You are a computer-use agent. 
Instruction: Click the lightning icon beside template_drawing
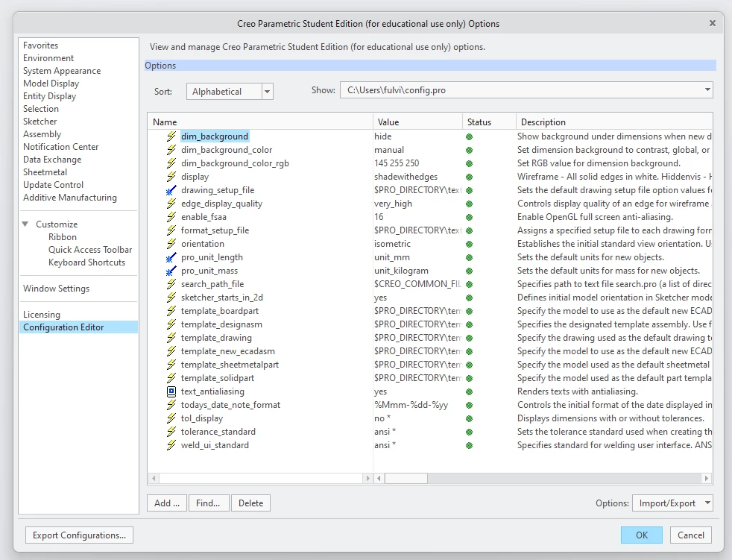coord(171,338)
